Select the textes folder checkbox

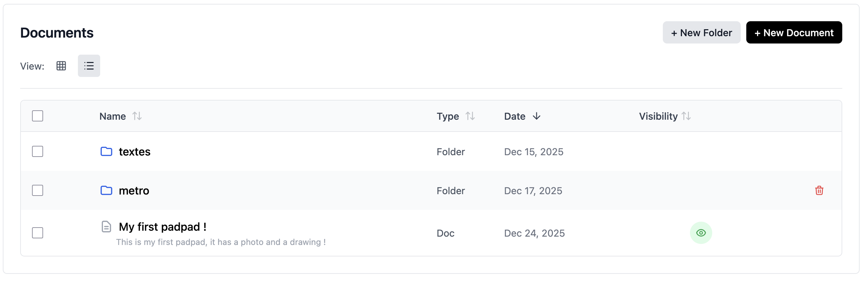coord(38,151)
